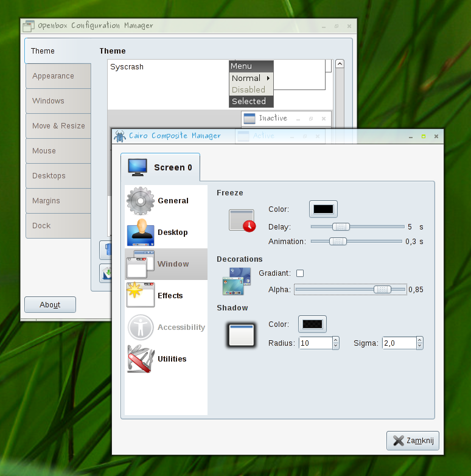Click the theme list scrollbar up arrow
The width and height of the screenshot is (471, 476).
340,64
